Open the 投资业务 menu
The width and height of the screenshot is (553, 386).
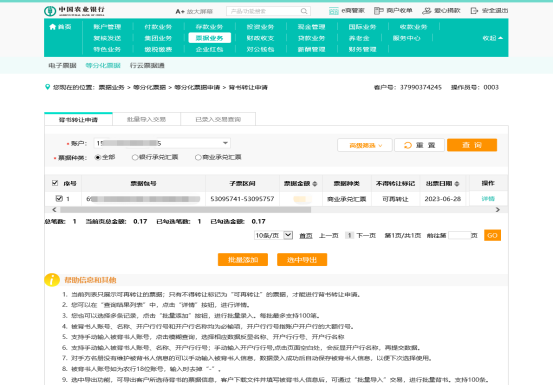(260, 27)
